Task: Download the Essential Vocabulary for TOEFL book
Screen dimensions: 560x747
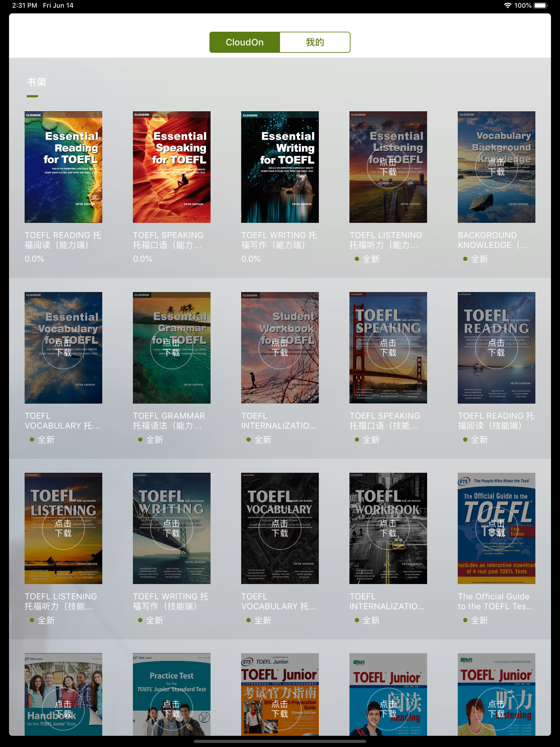Action: (x=63, y=348)
